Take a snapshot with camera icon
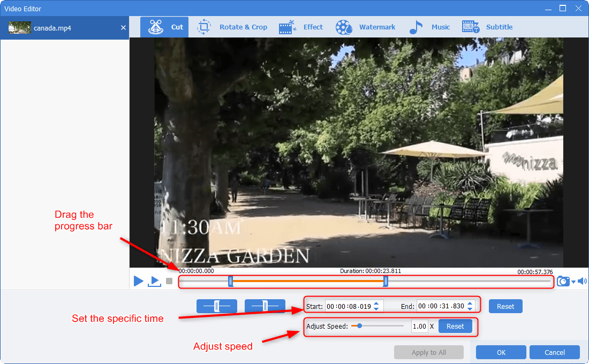The height and width of the screenshot is (364, 589). [x=563, y=281]
